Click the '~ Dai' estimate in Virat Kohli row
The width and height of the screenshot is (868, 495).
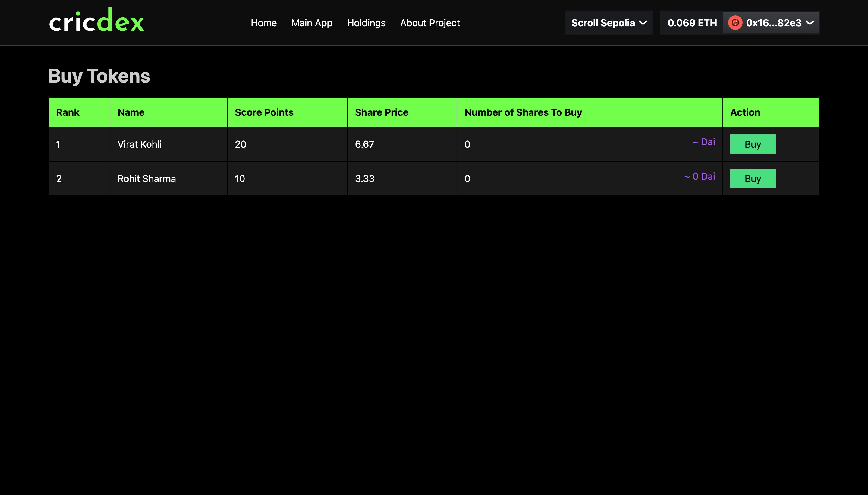pos(703,142)
